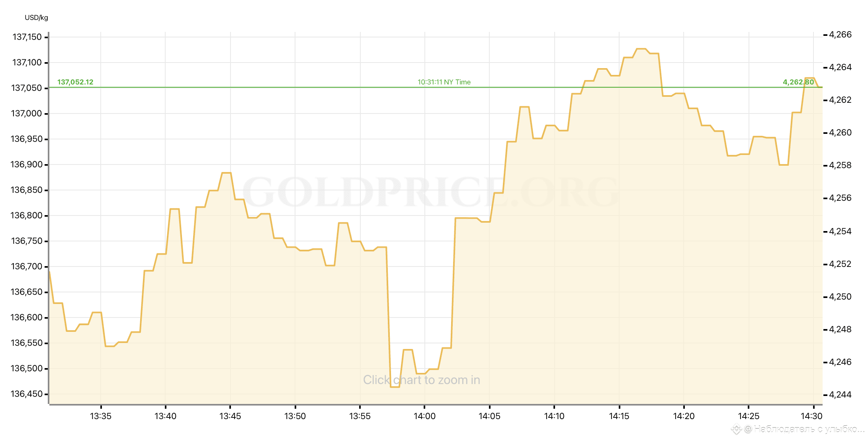
Task: Click the 14:15 time axis label
Action: 619,416
